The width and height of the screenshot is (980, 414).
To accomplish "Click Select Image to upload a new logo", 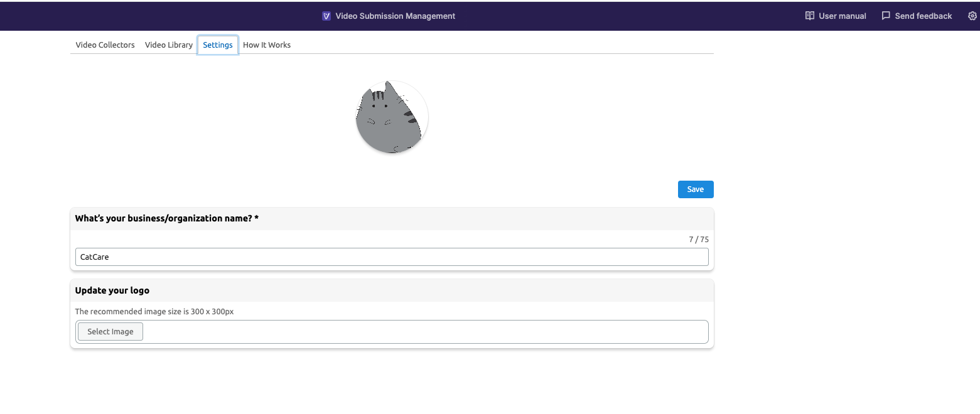I will pos(110,331).
